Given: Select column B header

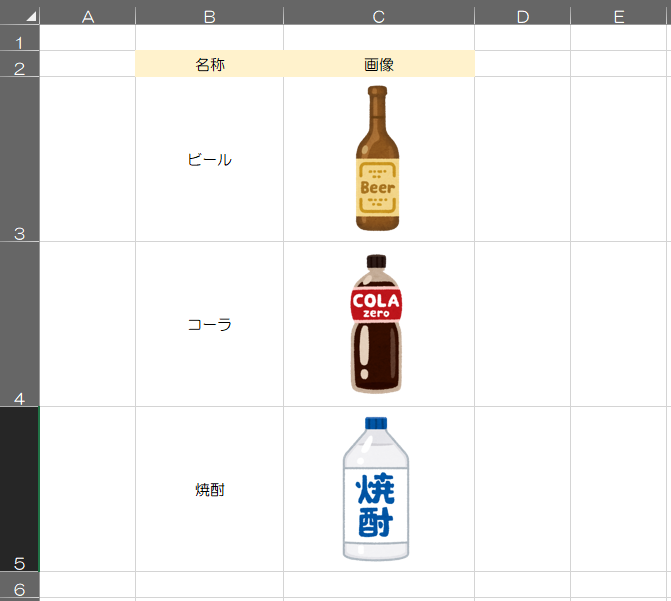Looking at the screenshot, I should 209,15.
